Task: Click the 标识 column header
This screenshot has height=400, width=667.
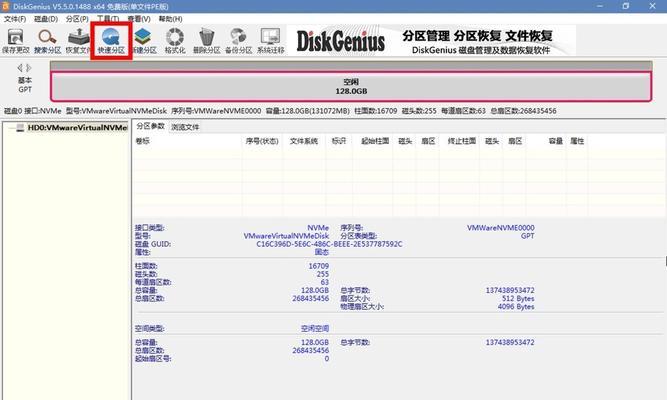Action: [x=339, y=141]
